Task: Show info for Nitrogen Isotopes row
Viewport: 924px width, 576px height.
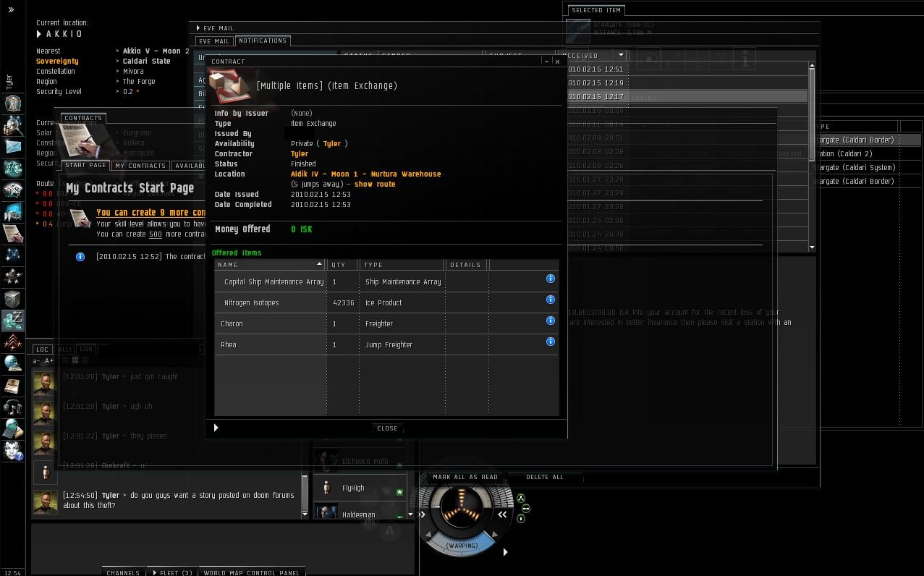Action: (550, 300)
